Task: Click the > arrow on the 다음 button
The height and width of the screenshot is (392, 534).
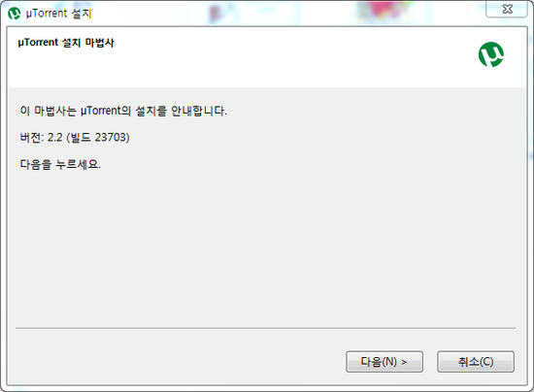Action: point(404,362)
